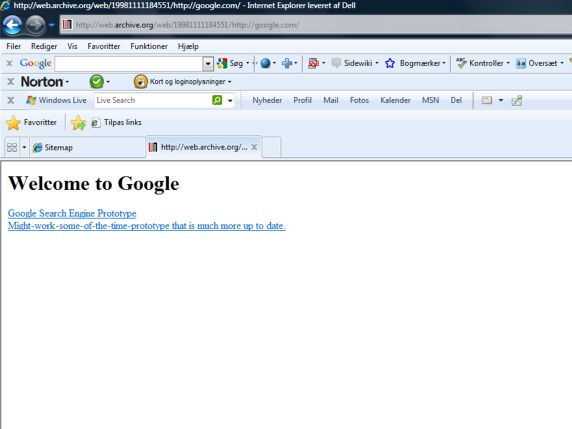Click Nyheder on Windows Live toolbar

(267, 100)
